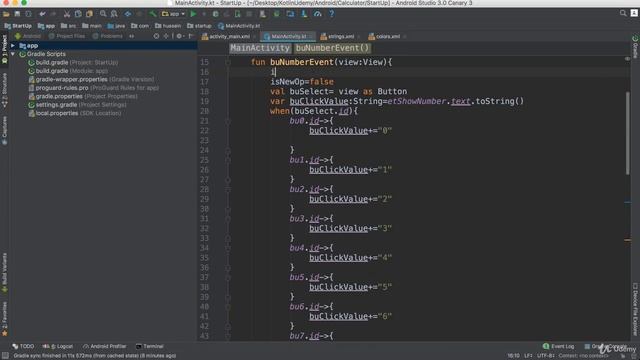Viewport: 640px width, 360px height.
Task: Click the Cut scissors icon
Action: (67, 14)
